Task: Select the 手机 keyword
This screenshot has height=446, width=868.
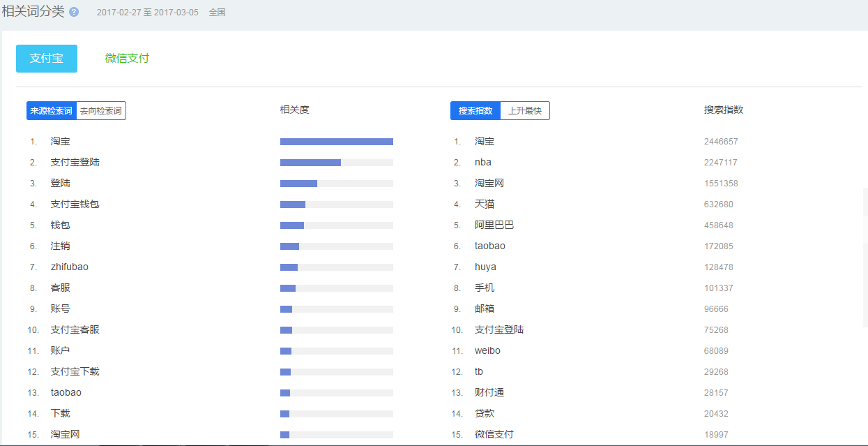Action: pyautogui.click(x=485, y=288)
